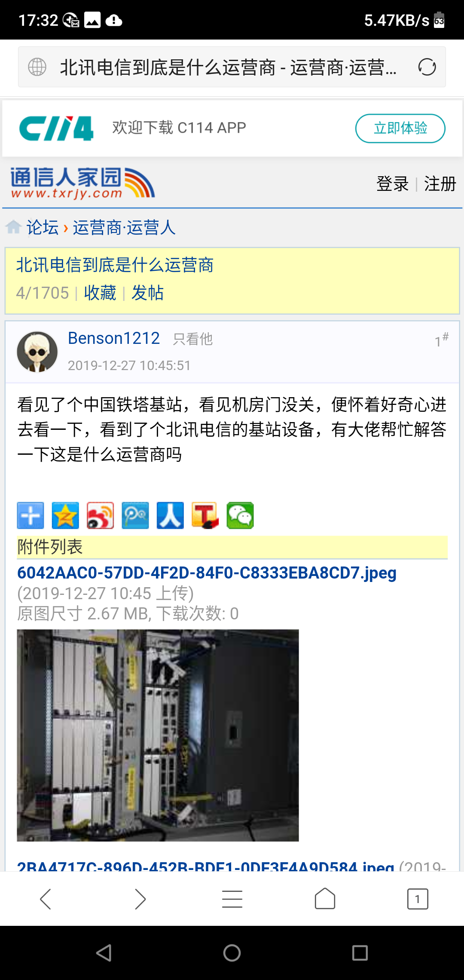Click 收藏 to favorite the thread
Screen dimensions: 464x980
[100, 293]
